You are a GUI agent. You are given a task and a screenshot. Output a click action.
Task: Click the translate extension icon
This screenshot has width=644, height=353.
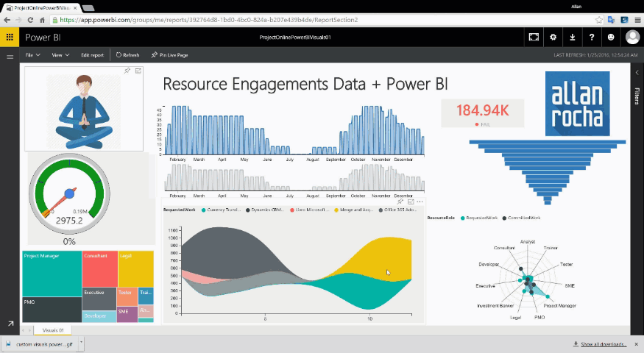click(611, 20)
